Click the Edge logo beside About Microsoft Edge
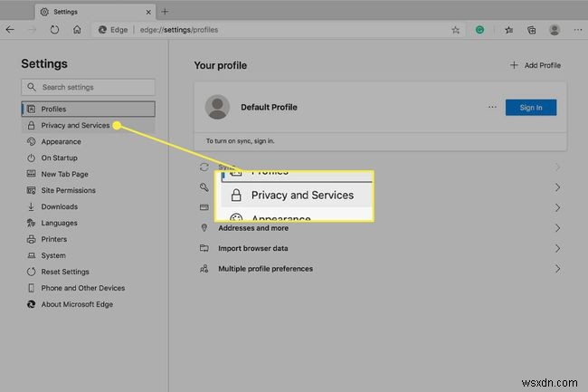588x392 pixels. click(31, 304)
